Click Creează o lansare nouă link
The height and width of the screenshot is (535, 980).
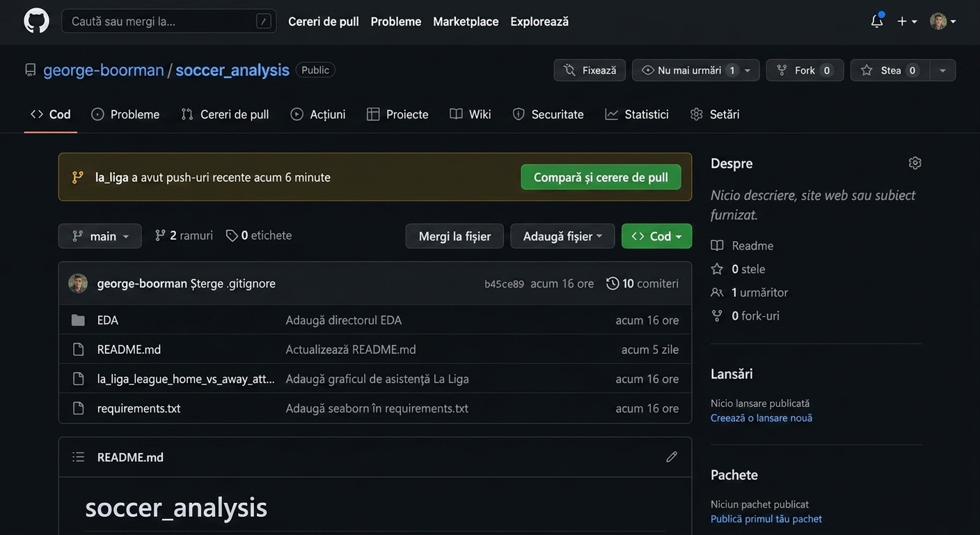[x=761, y=418]
